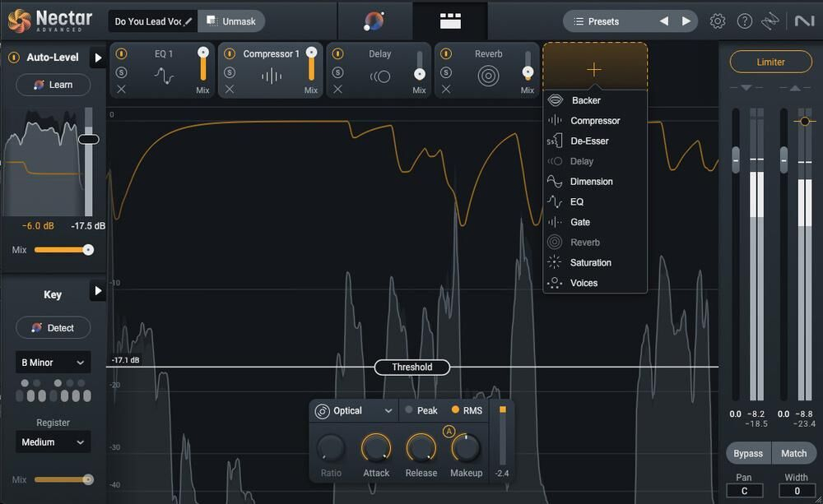Click the Bypass button
Image resolution: width=823 pixels, height=504 pixels.
748,453
